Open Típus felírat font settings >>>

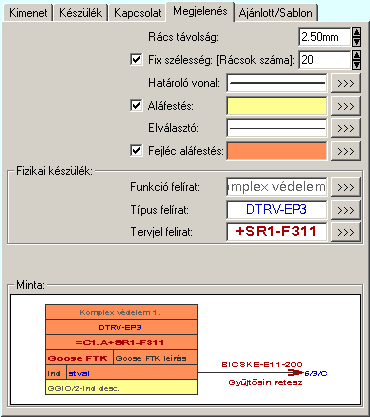pyautogui.click(x=346, y=210)
